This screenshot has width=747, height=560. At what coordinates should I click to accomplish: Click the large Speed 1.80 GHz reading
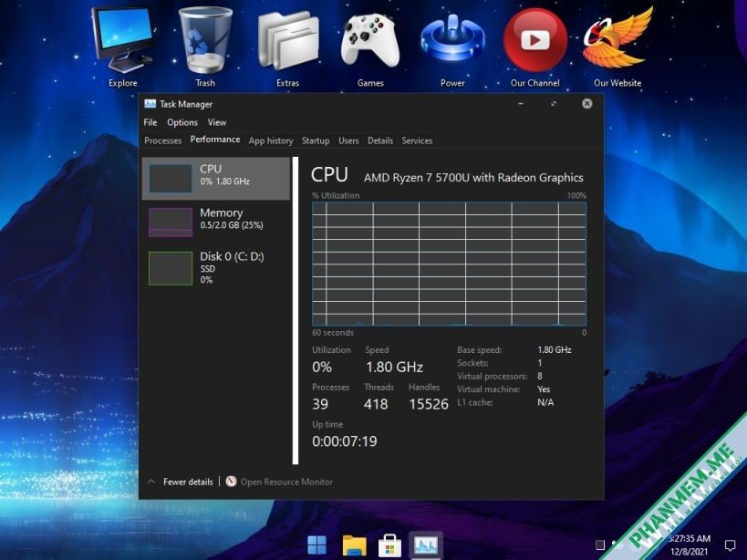point(394,367)
